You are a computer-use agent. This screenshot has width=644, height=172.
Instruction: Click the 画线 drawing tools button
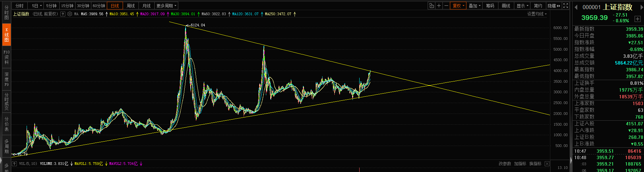[x=506, y=6]
